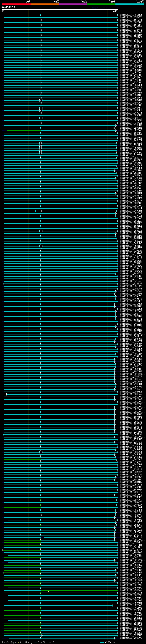Click the UniRef100_A9PGG5 label

point(131,103)
